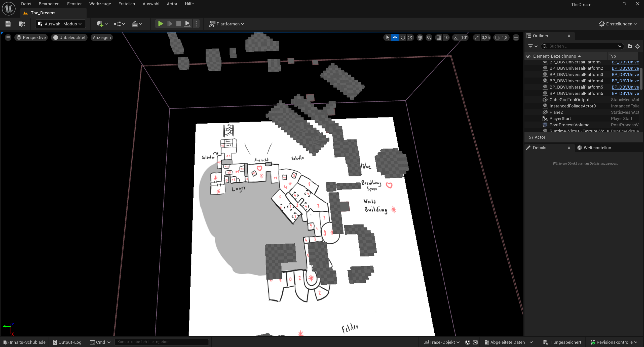This screenshot has width=644, height=347.
Task: Toggle grid snapping icon
Action: coord(439,37)
